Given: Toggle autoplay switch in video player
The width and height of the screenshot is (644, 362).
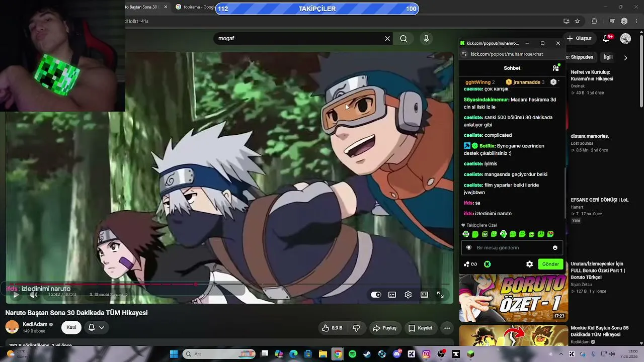Looking at the screenshot, I should pos(376,295).
